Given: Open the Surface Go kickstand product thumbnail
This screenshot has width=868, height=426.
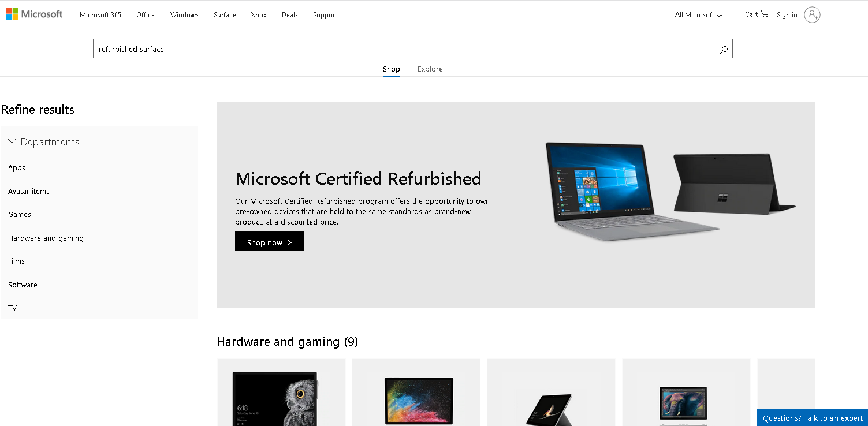Looking at the screenshot, I should pos(551,393).
